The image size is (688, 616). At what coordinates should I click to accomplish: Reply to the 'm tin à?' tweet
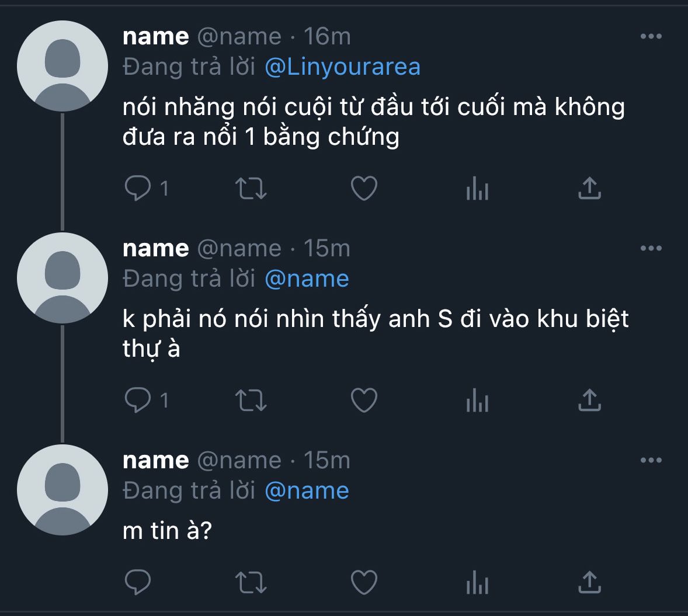pos(138,582)
